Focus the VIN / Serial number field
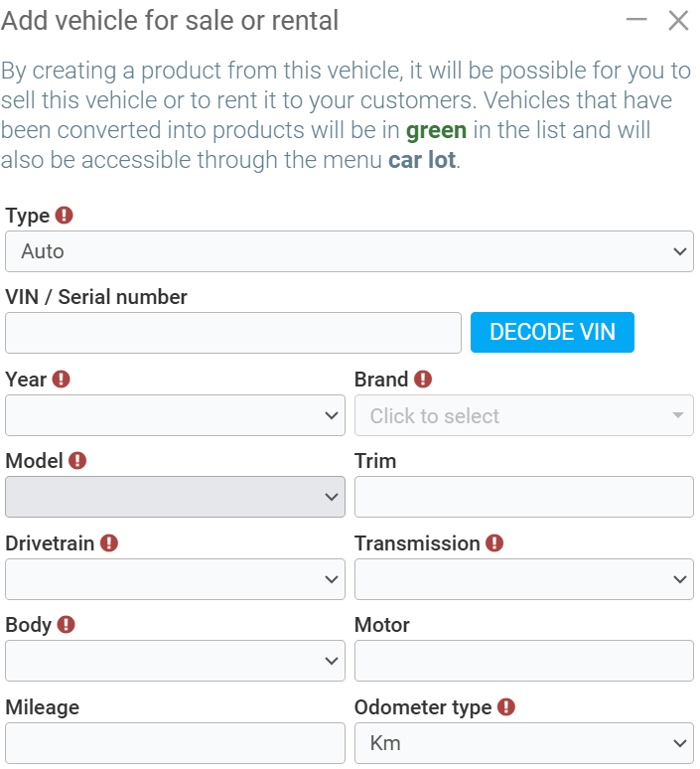 233,333
